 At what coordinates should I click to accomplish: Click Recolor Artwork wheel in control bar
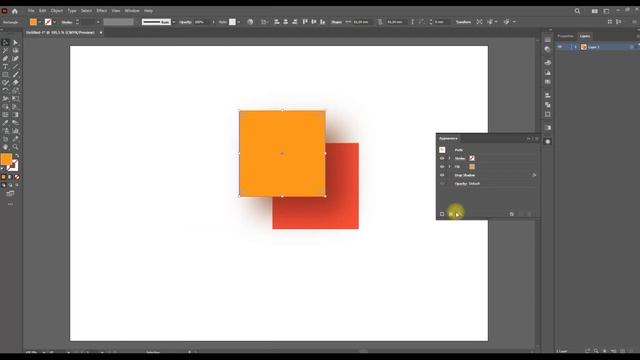pyautogui.click(x=250, y=22)
